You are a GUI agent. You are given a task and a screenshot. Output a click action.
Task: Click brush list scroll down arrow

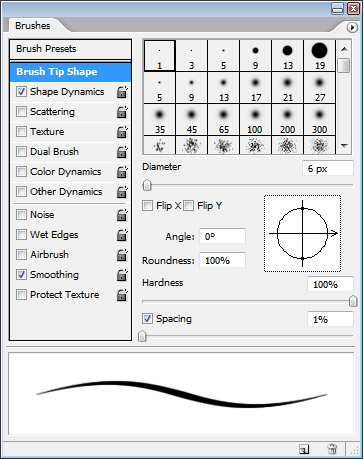[x=344, y=146]
